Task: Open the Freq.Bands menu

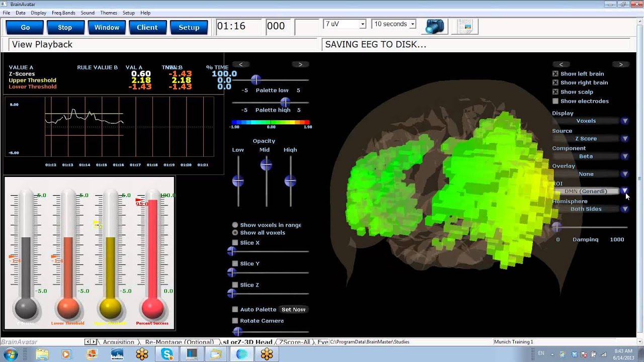Action: [x=63, y=13]
